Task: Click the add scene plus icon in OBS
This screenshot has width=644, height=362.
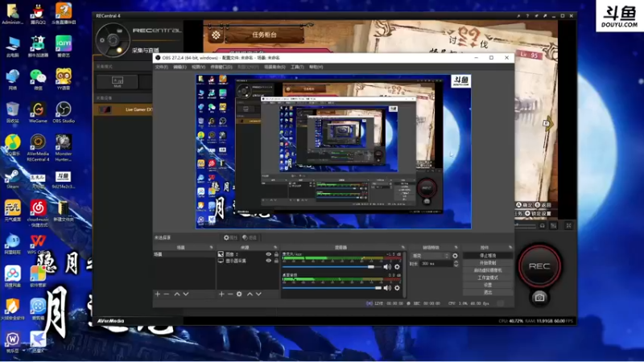Action: 157,294
